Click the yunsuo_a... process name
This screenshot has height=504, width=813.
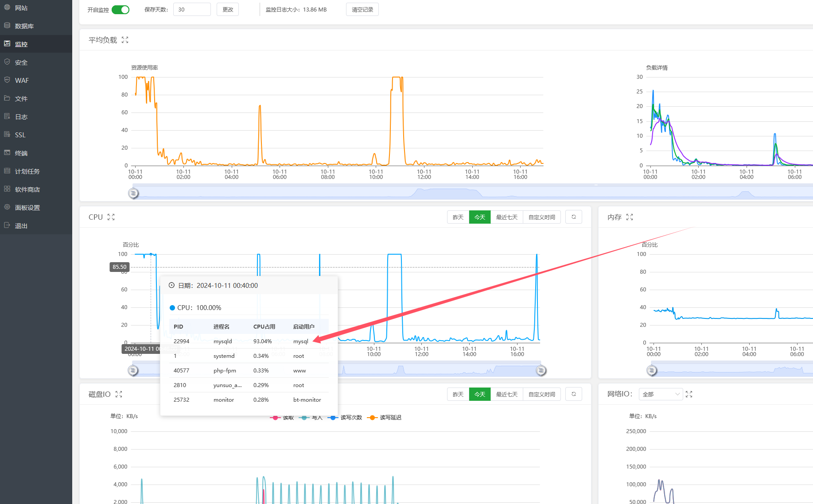click(x=227, y=385)
